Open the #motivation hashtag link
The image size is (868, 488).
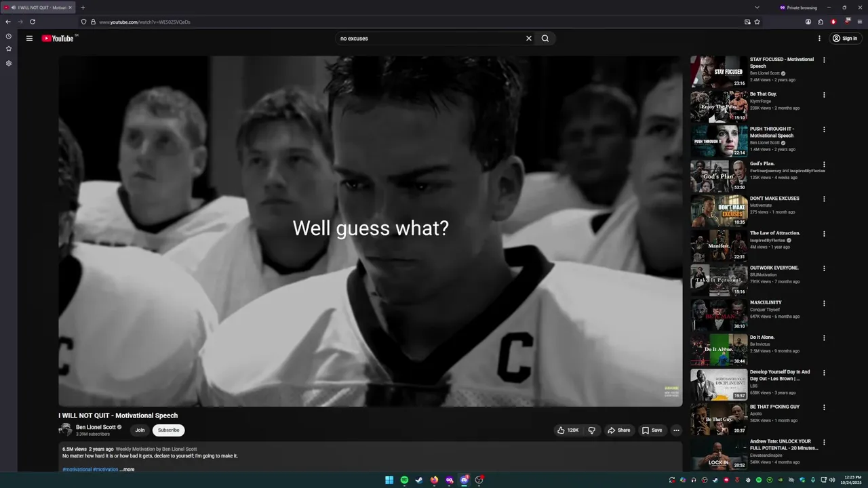click(x=105, y=469)
